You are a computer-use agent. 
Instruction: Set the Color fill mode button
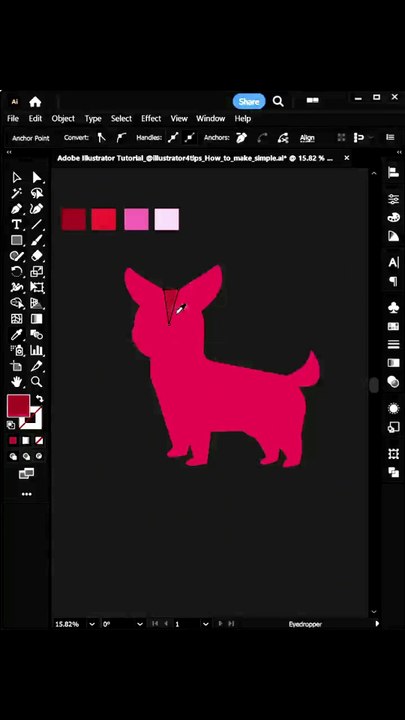13,441
